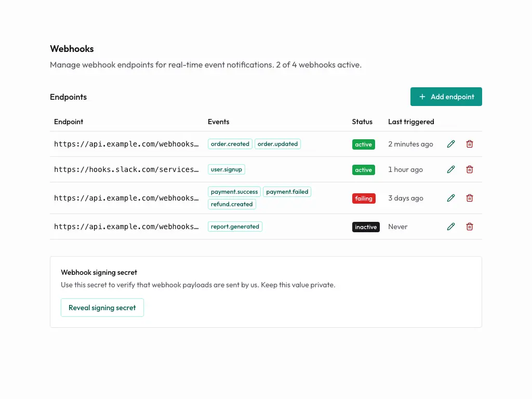The image size is (532, 399).
Task: Click the refund.created event tag
Action: pos(231,204)
